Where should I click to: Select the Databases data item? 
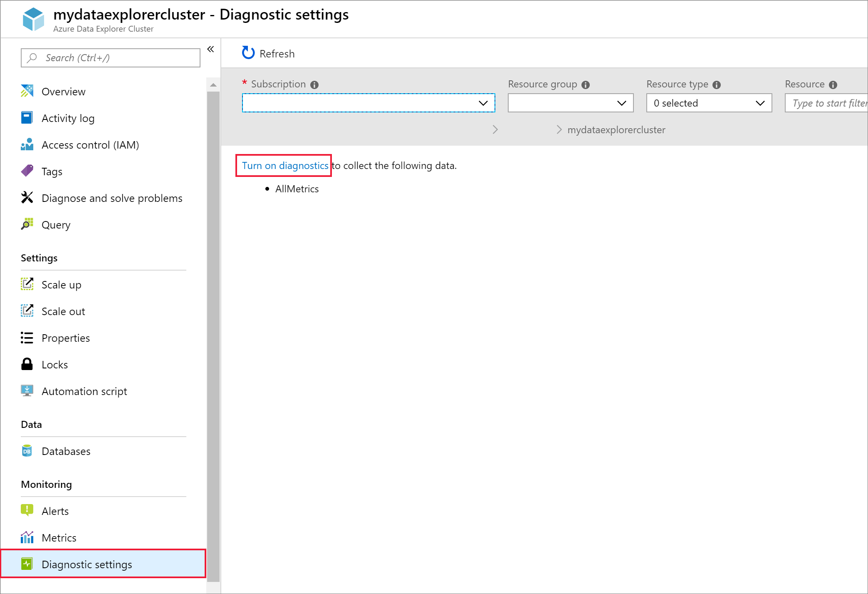point(65,451)
